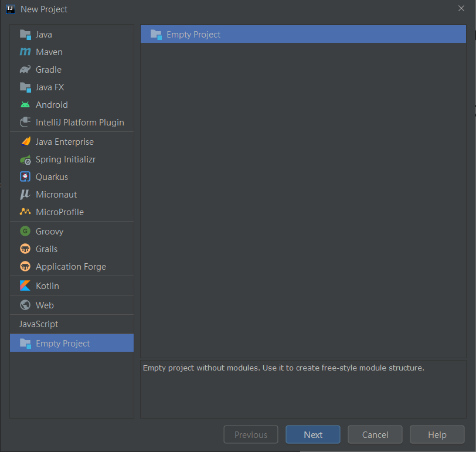Click the Previous button
Image resolution: width=476 pixels, height=452 pixels.
[x=251, y=434]
